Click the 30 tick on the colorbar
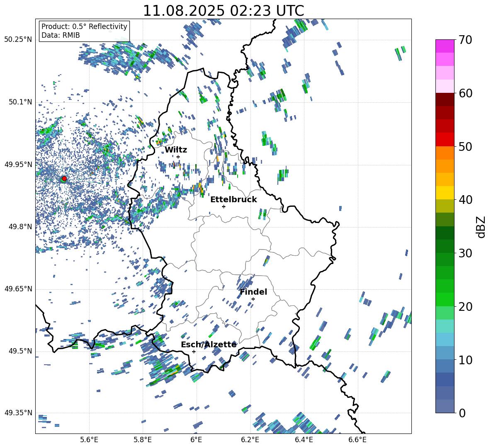This screenshot has height=448, width=491. coord(465,253)
